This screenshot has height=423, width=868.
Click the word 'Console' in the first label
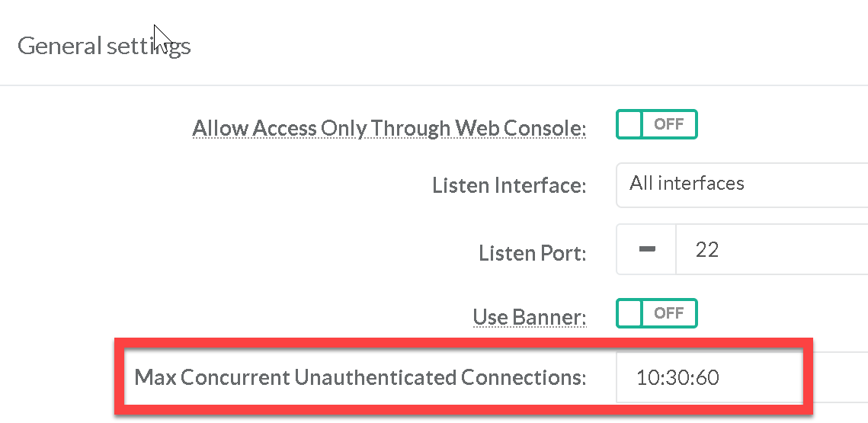point(547,128)
